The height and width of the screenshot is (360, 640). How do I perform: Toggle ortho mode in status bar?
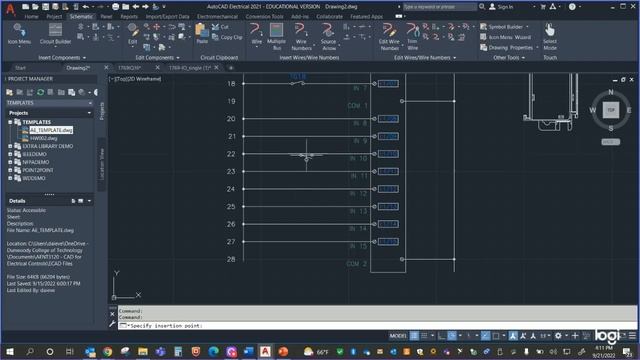pos(442,336)
